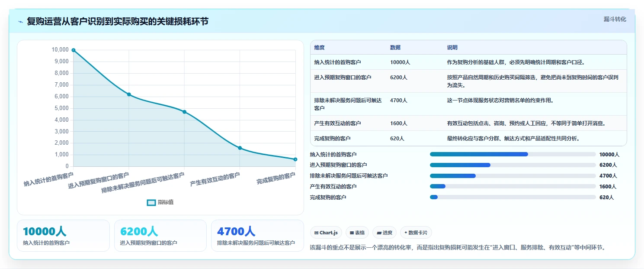Click the 进度 tag

coord(384,233)
